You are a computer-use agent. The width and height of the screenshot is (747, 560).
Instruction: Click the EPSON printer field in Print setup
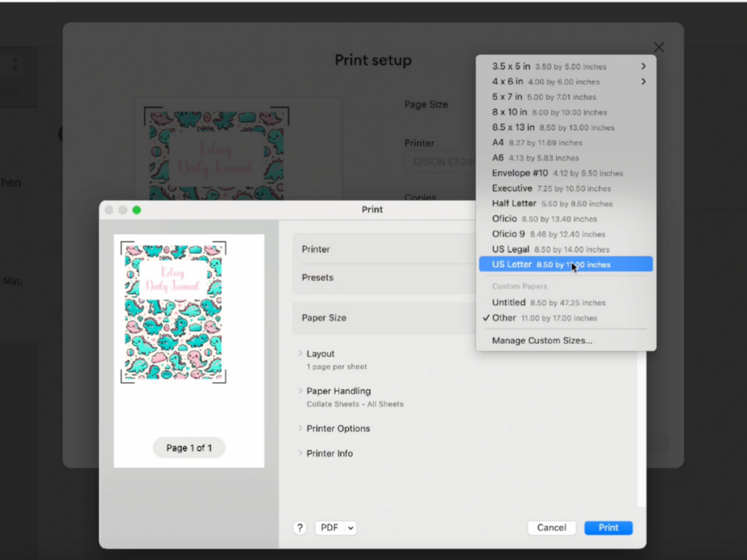[441, 162]
